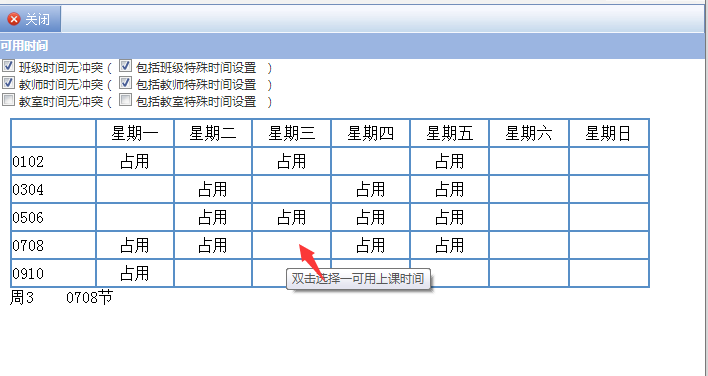Click the red close icon beside 关闭
The width and height of the screenshot is (708, 376).
pyautogui.click(x=14, y=19)
